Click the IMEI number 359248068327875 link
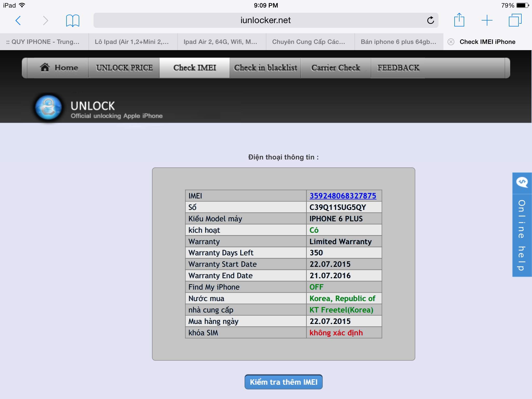This screenshot has width=532, height=399. pos(343,196)
